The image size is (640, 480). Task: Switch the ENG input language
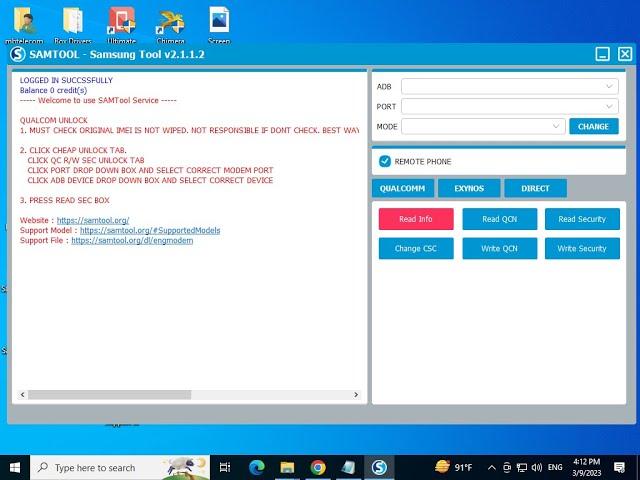[555, 467]
